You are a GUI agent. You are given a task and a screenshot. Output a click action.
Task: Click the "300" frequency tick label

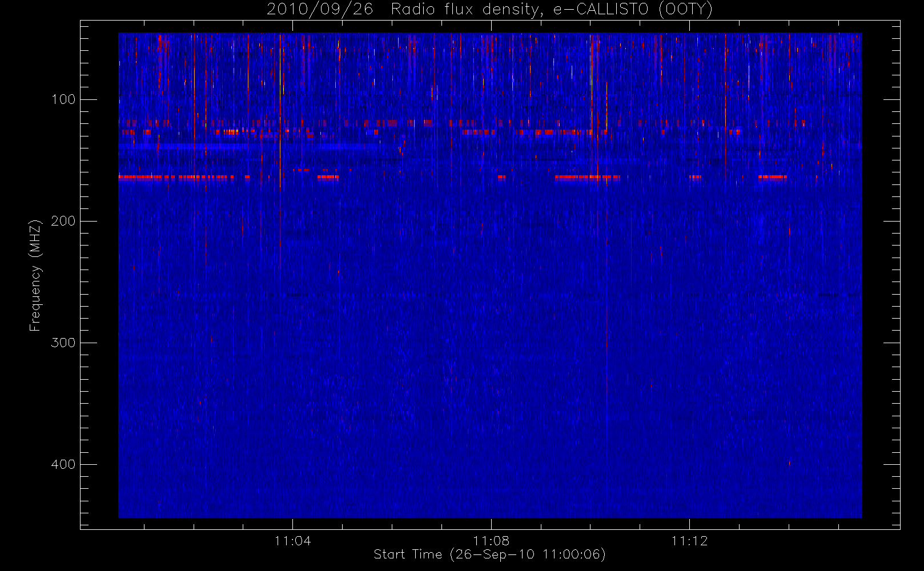click(63, 343)
